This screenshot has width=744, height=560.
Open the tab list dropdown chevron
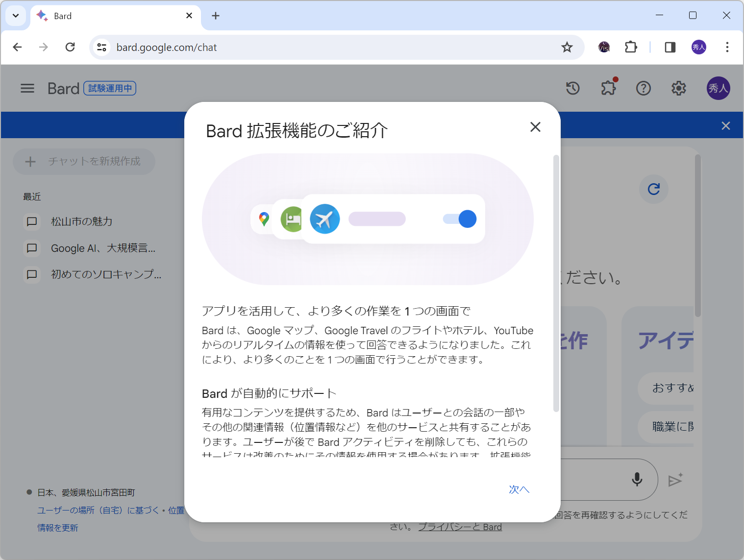tap(15, 15)
